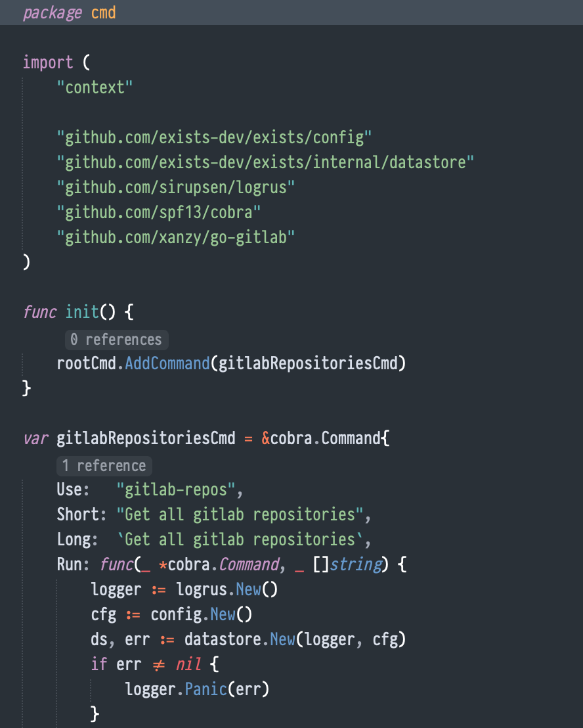Screen dimensions: 583x728
Task: Click the exists/config import path
Action: coord(214,137)
